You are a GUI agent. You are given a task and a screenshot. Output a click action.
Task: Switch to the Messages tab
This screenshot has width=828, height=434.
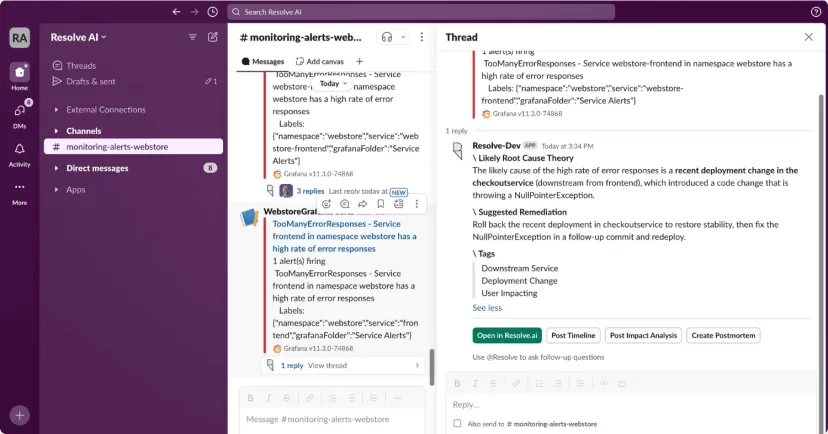point(262,61)
